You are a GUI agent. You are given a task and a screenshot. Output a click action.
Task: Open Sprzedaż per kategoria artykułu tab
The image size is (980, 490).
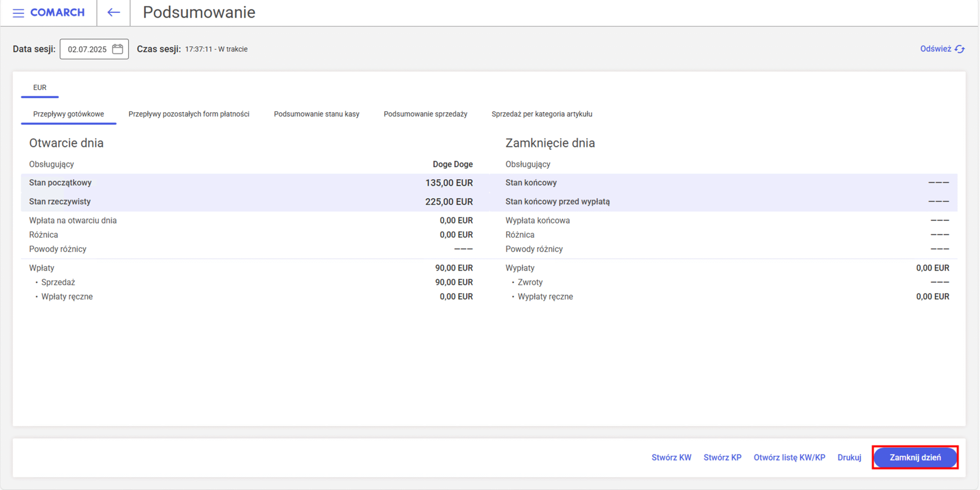(x=542, y=114)
